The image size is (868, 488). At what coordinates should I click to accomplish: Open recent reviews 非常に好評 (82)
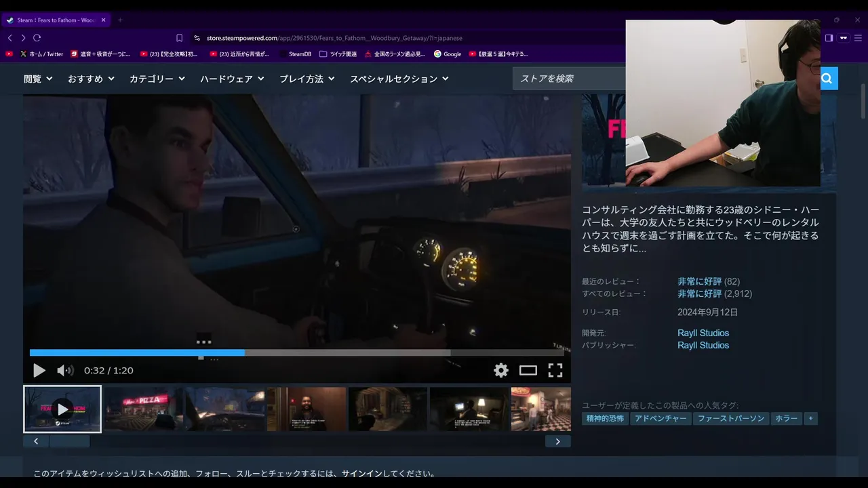(708, 281)
